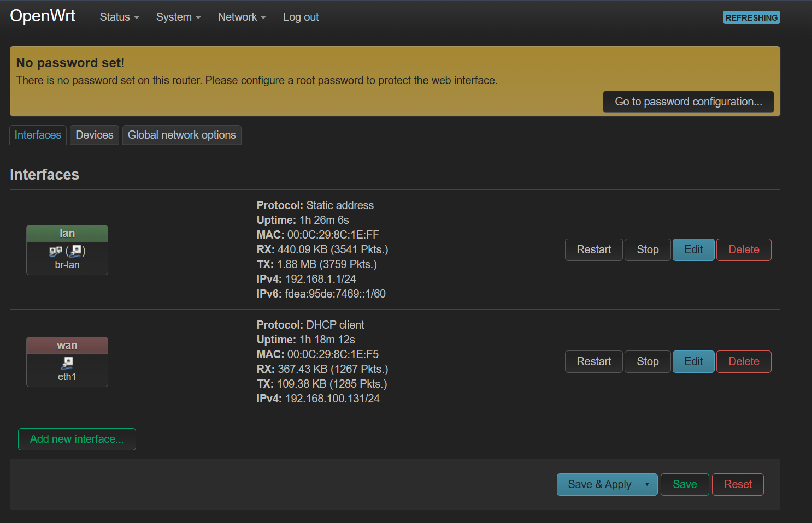The height and width of the screenshot is (523, 812).
Task: Open the Status dropdown menu
Action: (x=119, y=17)
